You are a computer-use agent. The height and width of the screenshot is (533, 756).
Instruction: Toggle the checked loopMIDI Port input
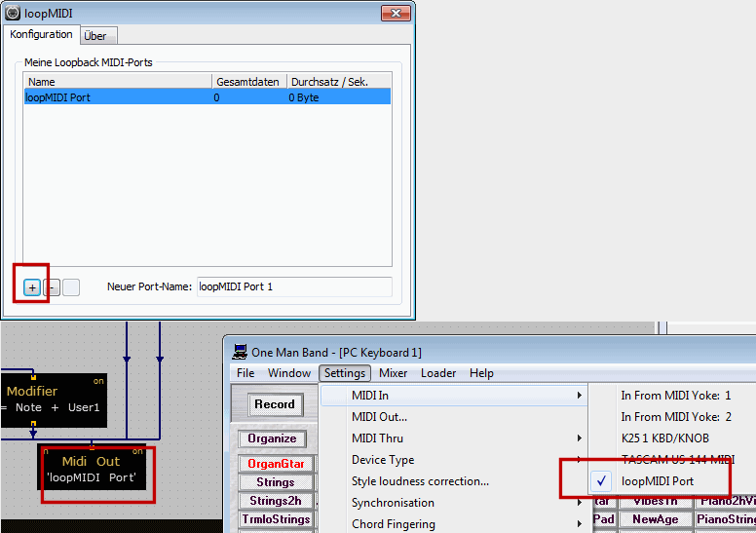pos(673,481)
